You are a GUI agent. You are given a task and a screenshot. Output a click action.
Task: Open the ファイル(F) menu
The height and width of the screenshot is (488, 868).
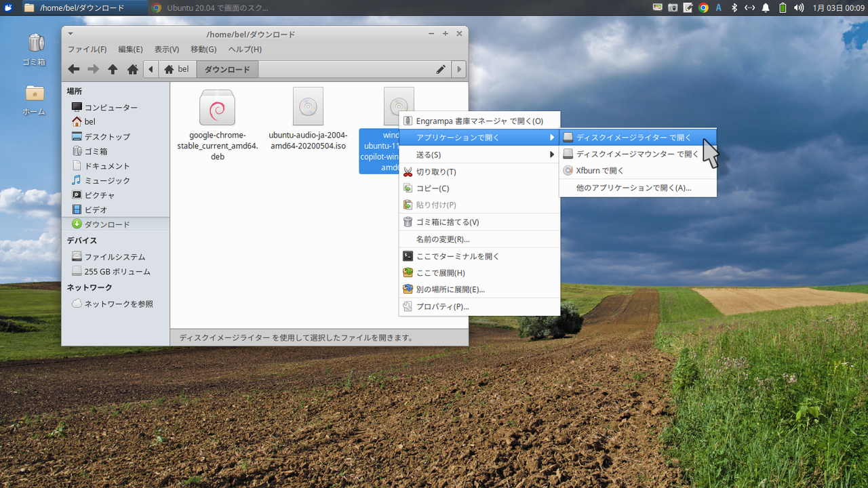pyautogui.click(x=87, y=49)
